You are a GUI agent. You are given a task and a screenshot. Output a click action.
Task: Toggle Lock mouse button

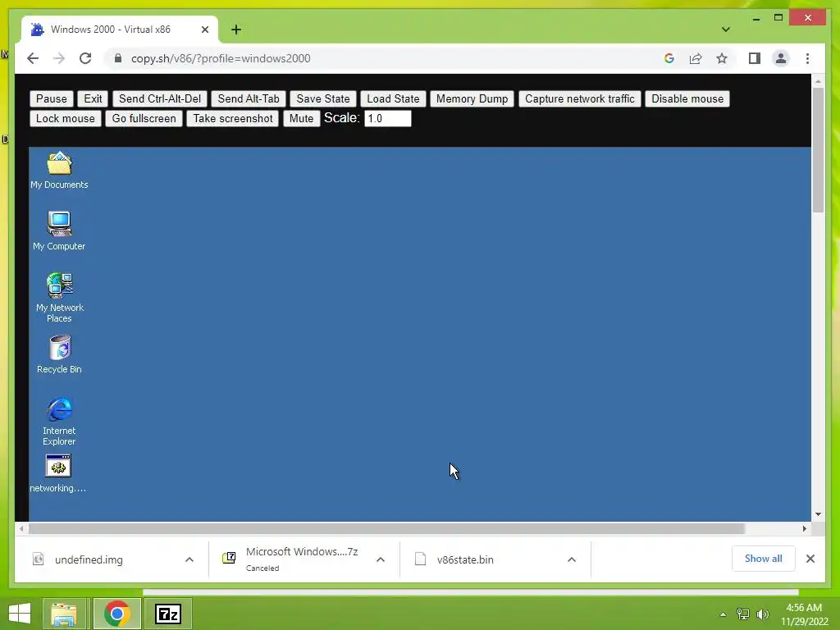66,118
